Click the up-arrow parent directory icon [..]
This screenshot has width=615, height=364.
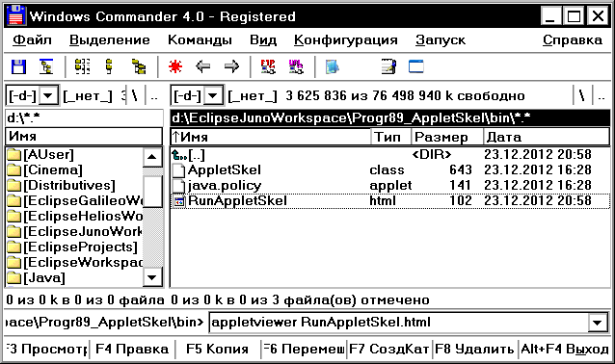(x=179, y=155)
